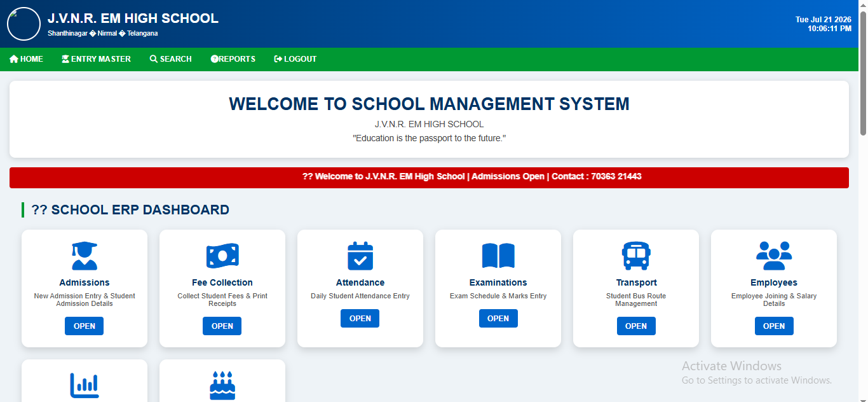Screen dimensions: 868x402
Task: Click the Employees card title
Action: point(774,282)
